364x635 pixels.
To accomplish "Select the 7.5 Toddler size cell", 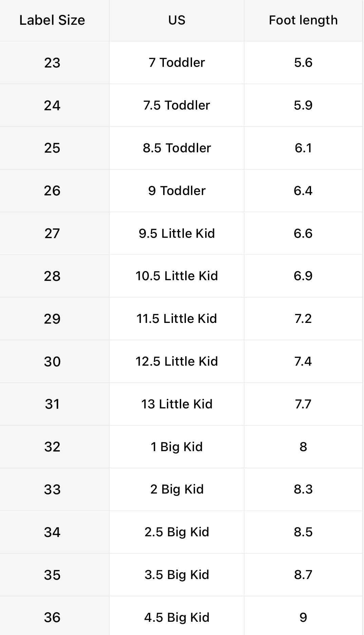I will click(x=177, y=105).
